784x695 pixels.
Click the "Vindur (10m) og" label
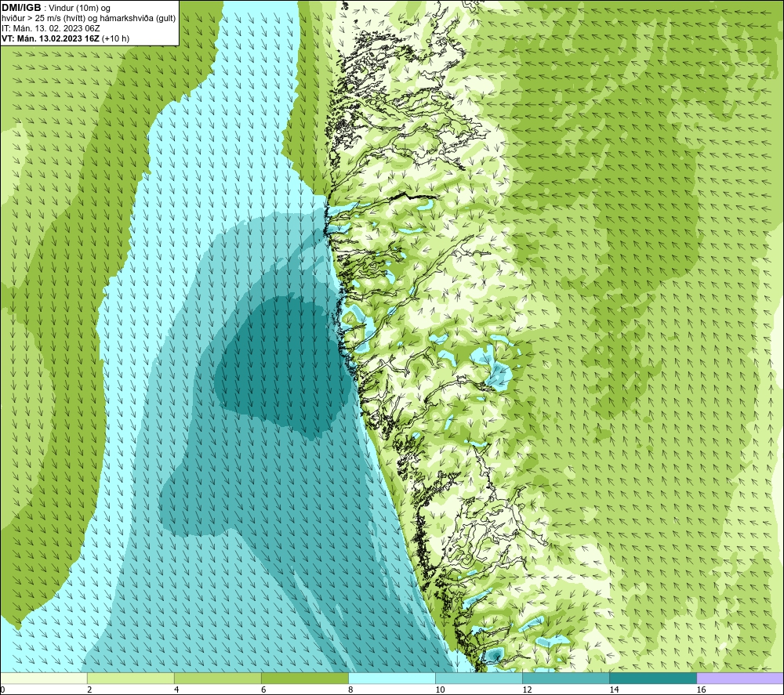(x=81, y=9)
